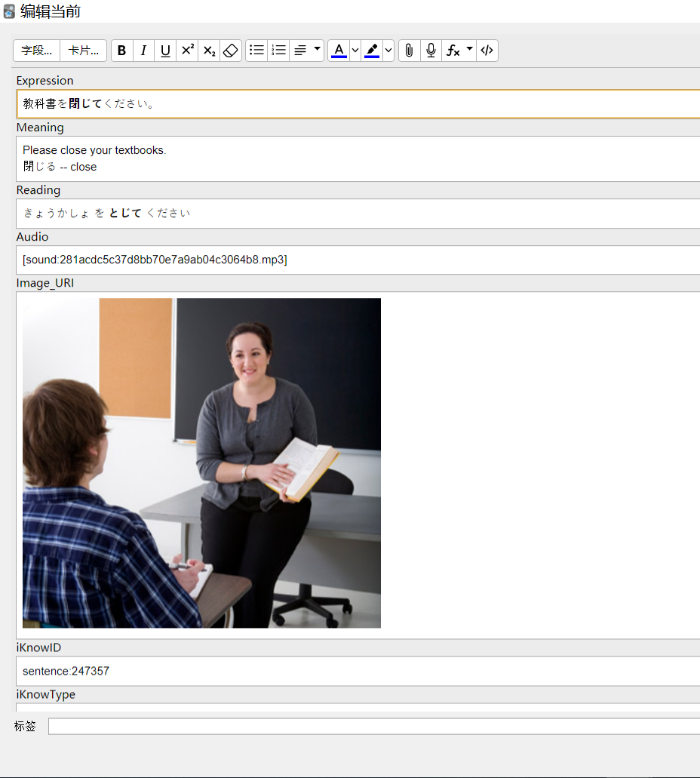Screen dimensions: 700x778
Task: Click the Expression field label
Action: click(x=45, y=81)
